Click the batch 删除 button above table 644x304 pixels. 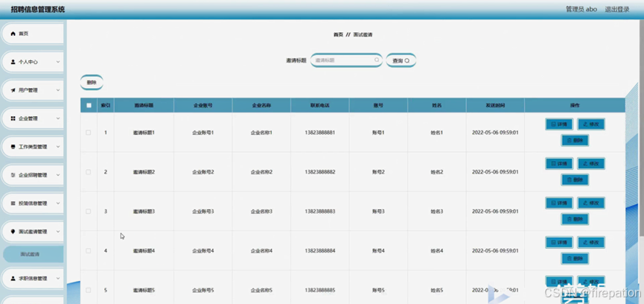click(x=92, y=82)
